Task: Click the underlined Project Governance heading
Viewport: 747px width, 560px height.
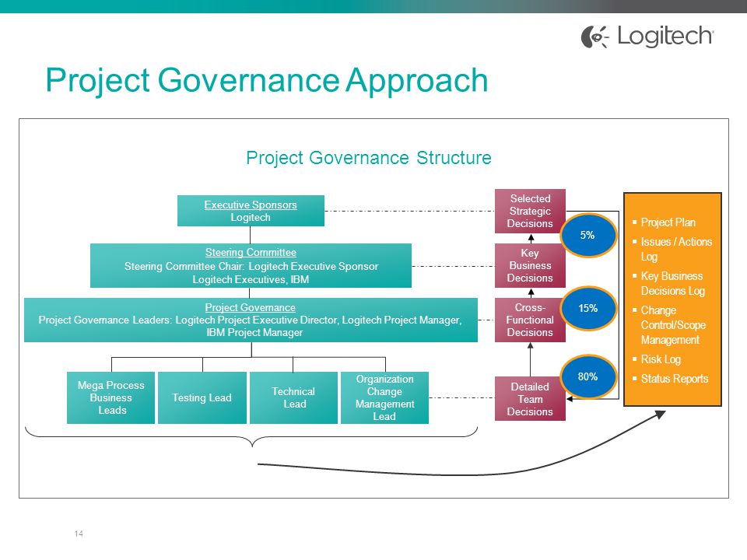Action: pos(250,308)
